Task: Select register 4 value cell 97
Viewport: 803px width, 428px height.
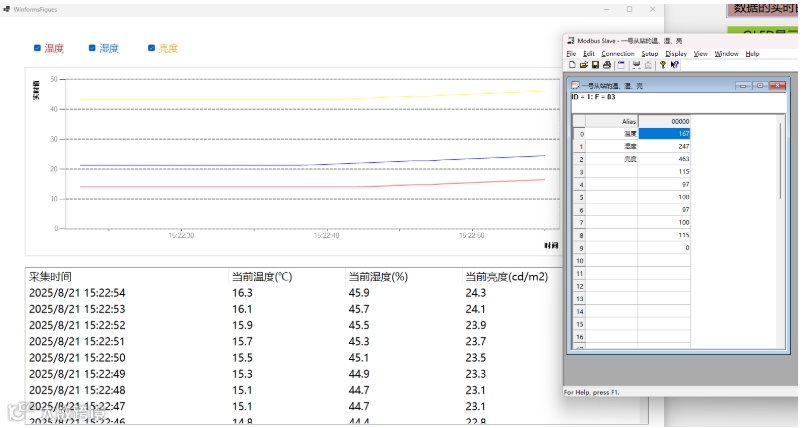Action: tap(664, 184)
